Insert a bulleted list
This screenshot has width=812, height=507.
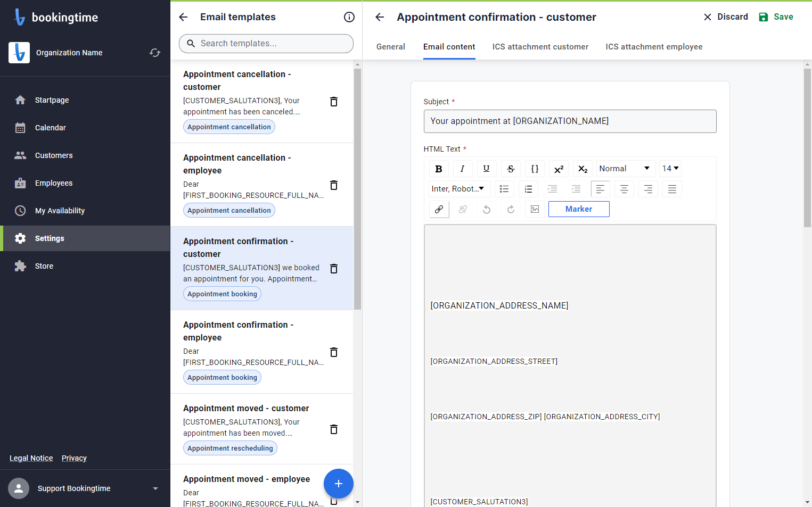(x=504, y=189)
